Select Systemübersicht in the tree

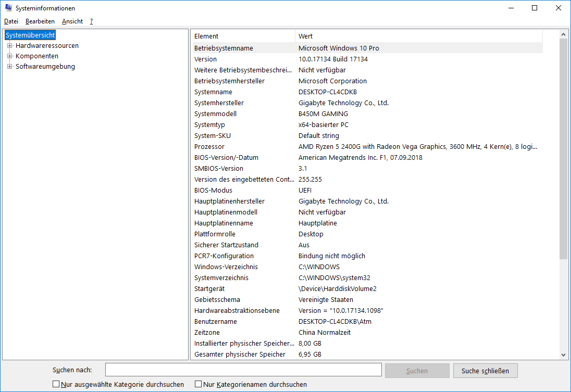pyautogui.click(x=30, y=35)
